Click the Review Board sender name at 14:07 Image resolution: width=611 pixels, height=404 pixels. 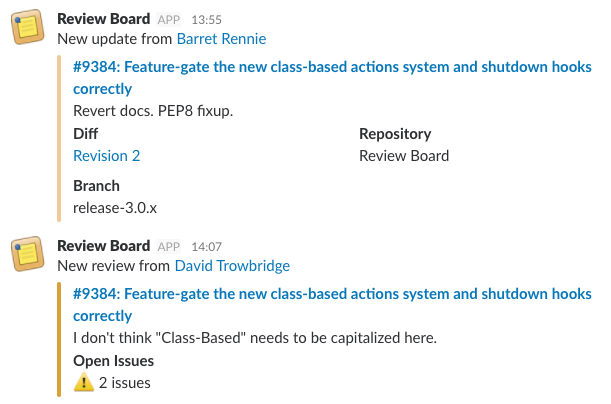104,245
